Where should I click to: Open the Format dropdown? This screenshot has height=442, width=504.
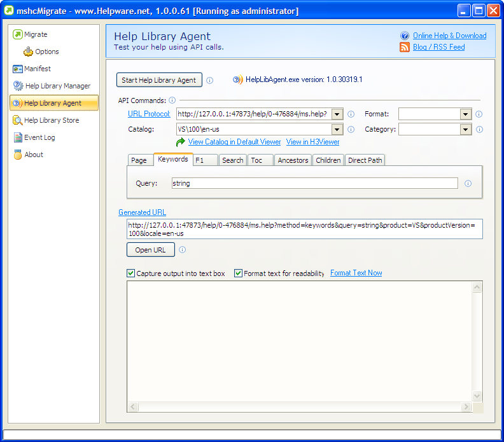point(465,114)
